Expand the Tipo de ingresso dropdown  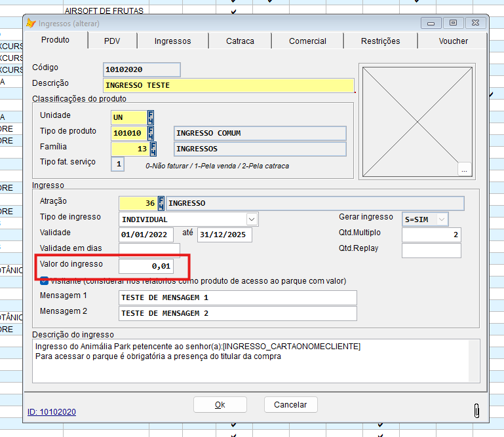[x=252, y=219]
